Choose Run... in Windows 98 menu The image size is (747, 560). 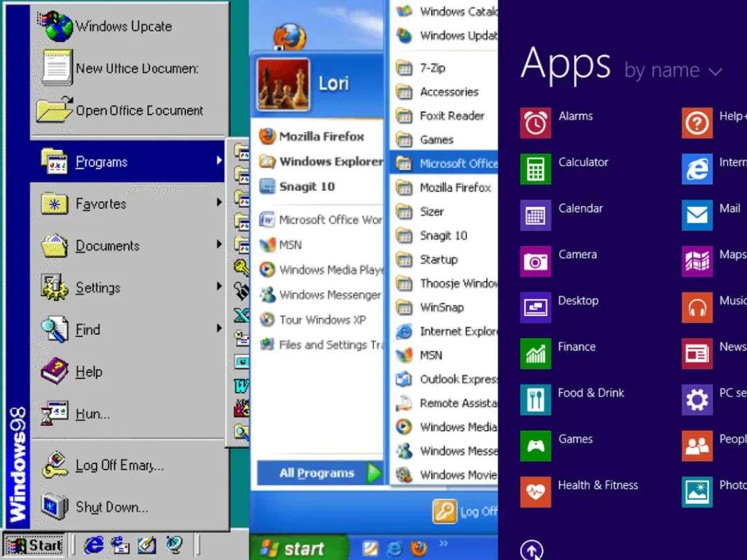click(129, 413)
